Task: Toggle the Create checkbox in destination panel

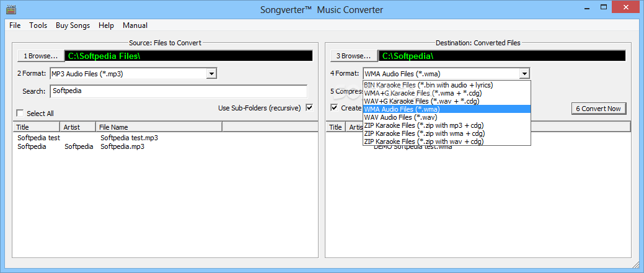Action: pos(335,108)
